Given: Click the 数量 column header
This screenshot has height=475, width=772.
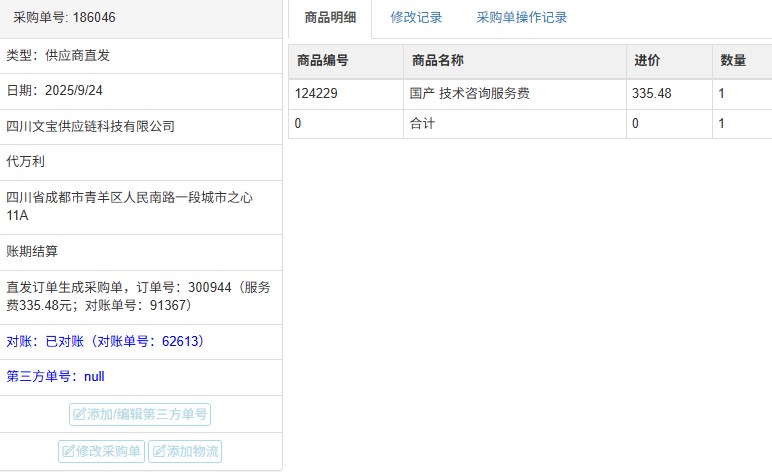Looking at the screenshot, I should pos(733,61).
